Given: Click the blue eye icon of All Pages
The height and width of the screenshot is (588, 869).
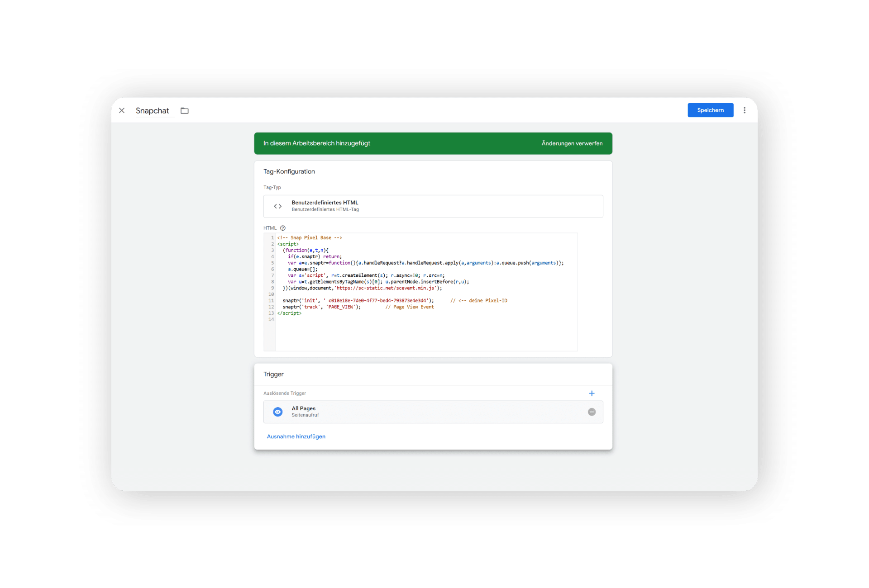Looking at the screenshot, I should click(278, 412).
